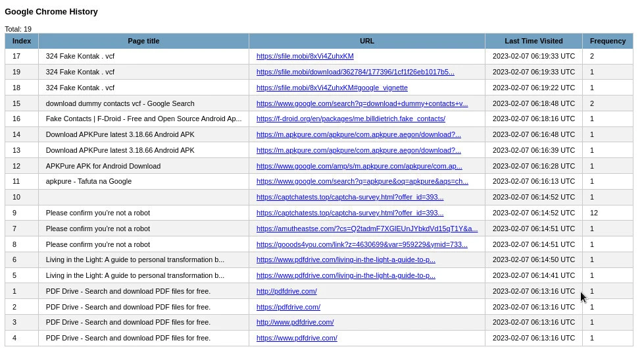This screenshot has width=644, height=353.
Task: Open the https://www.pdfdrive.com/ link in index 4 row
Action: click(x=297, y=338)
